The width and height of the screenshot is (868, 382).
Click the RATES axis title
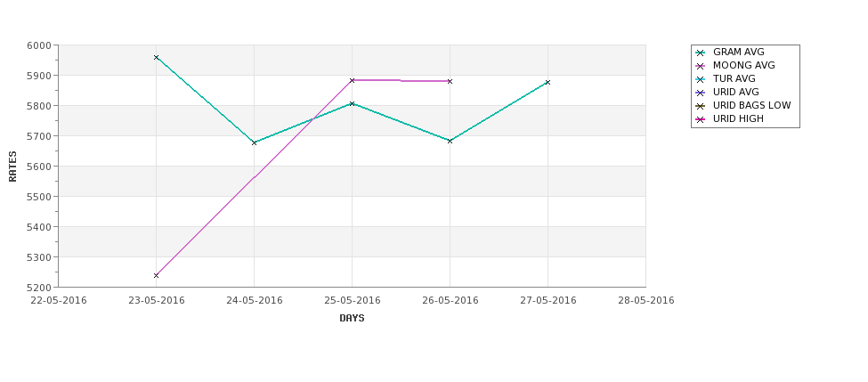pos(12,167)
